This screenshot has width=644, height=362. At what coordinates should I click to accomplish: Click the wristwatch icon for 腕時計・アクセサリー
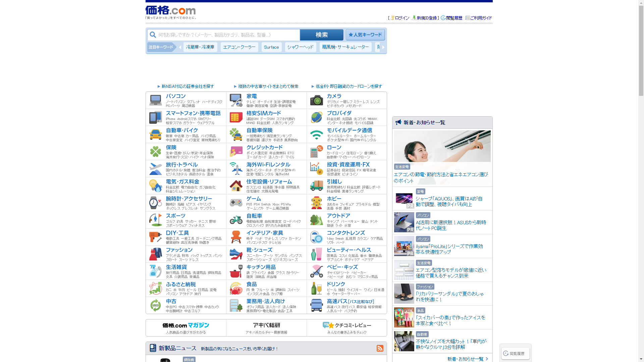point(155,203)
